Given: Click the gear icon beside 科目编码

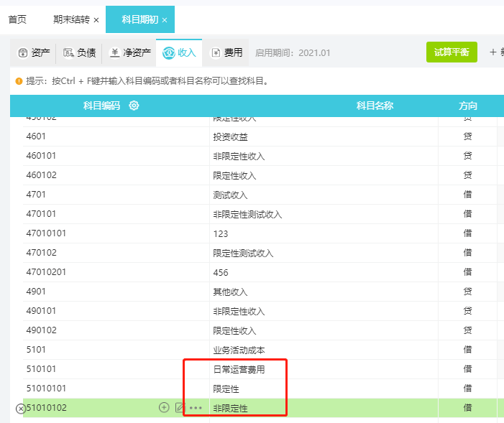Looking at the screenshot, I should (134, 106).
